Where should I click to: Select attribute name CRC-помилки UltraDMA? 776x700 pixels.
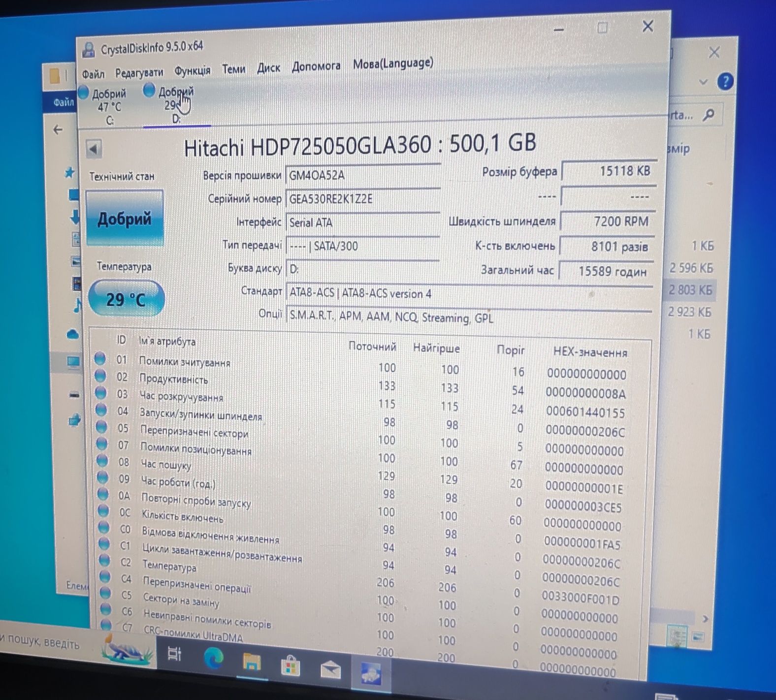(194, 634)
